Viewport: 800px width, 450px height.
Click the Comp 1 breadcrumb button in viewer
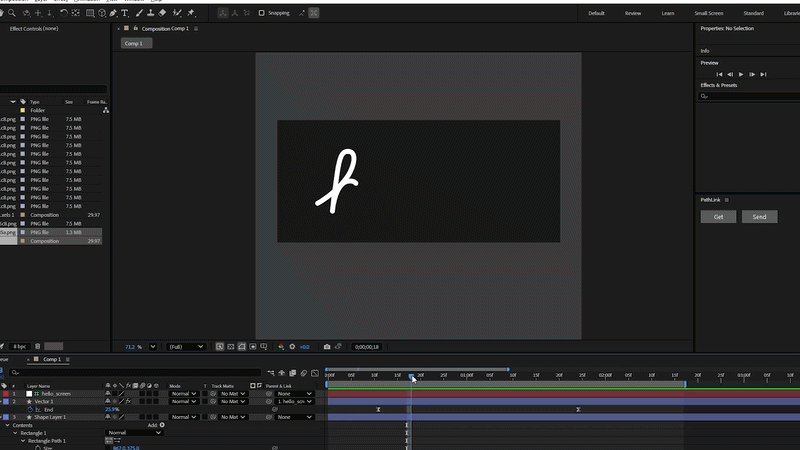pos(136,43)
